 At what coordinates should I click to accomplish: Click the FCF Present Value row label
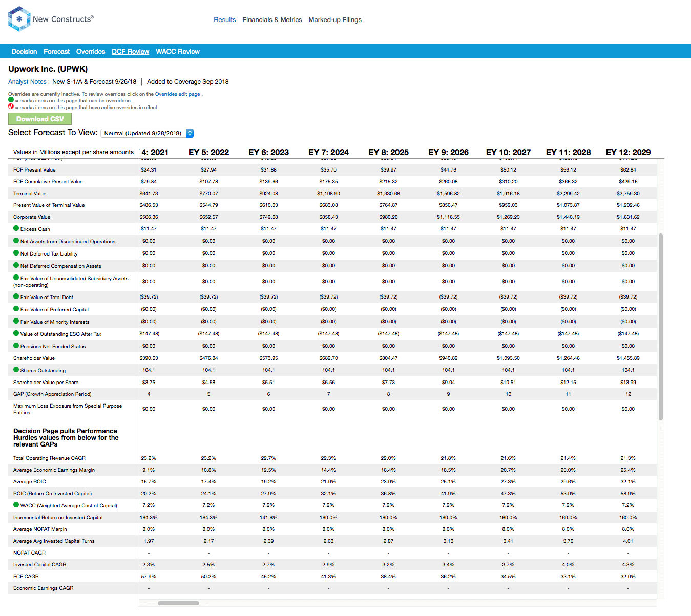point(34,170)
